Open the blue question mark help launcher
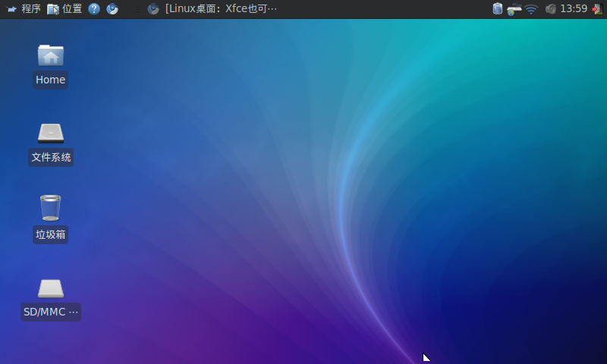The height and width of the screenshot is (364, 607). [94, 8]
